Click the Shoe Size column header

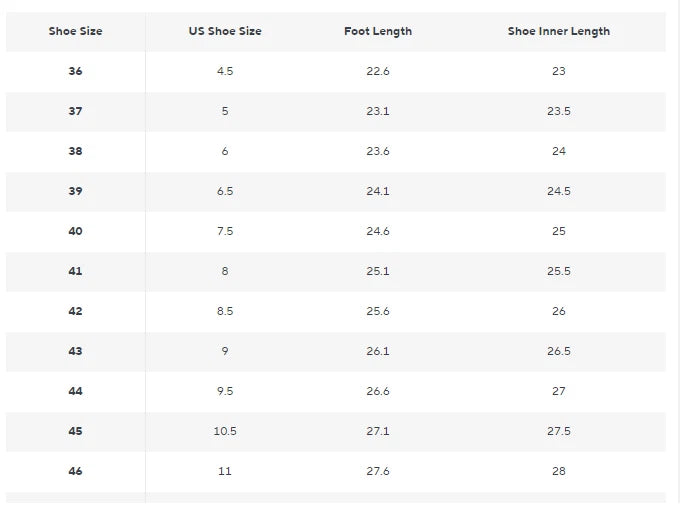[75, 31]
